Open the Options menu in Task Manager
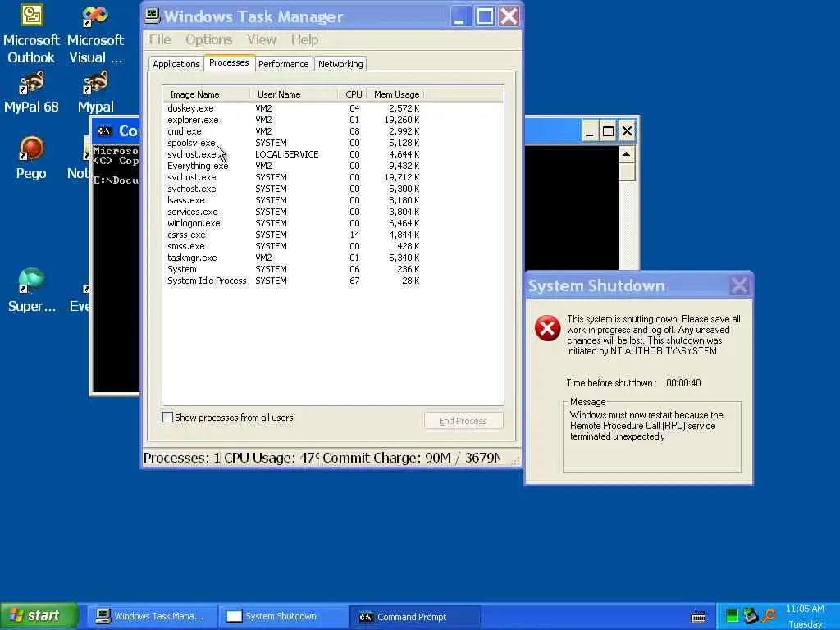The height and width of the screenshot is (630, 840). (209, 39)
